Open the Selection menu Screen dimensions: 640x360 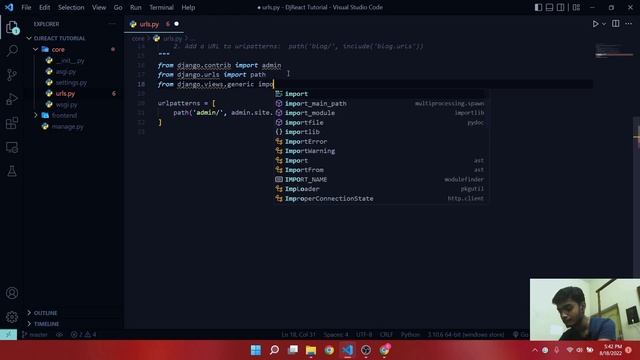pyautogui.click(x=71, y=7)
